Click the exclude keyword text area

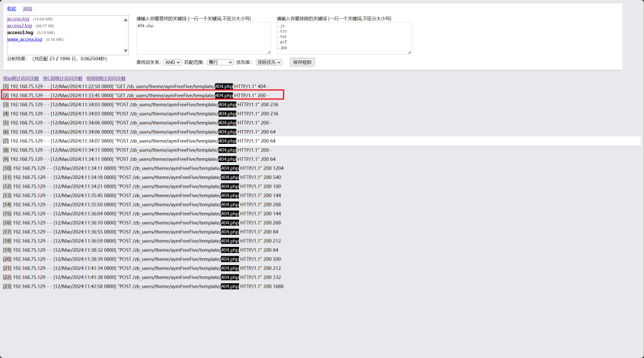pyautogui.click(x=343, y=38)
